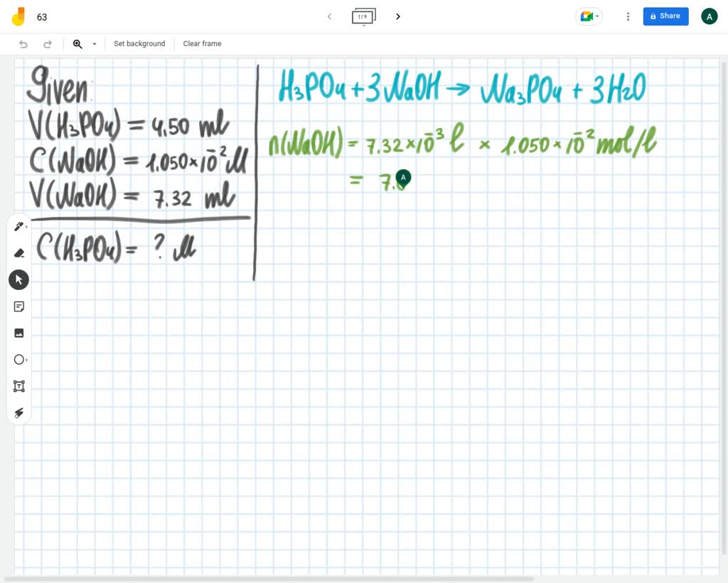This screenshot has height=583, width=728.
Task: Pick up the Laser pointer tool
Action: [18, 412]
